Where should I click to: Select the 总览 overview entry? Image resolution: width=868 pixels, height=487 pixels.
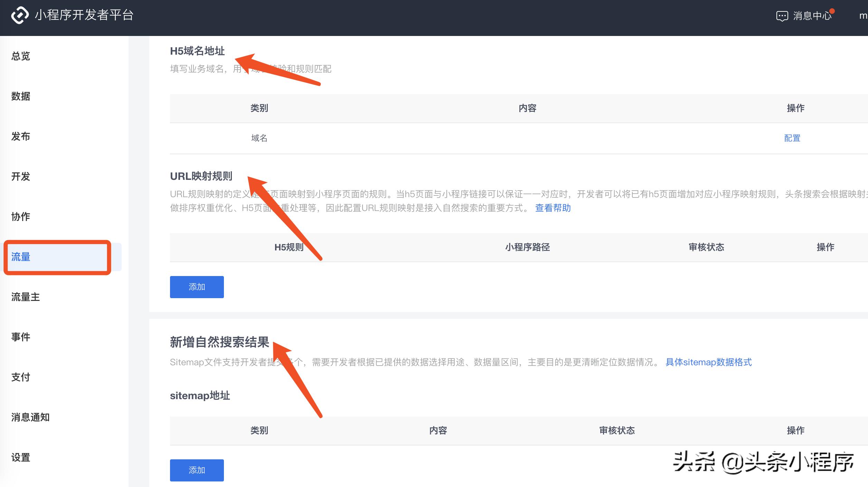point(20,56)
